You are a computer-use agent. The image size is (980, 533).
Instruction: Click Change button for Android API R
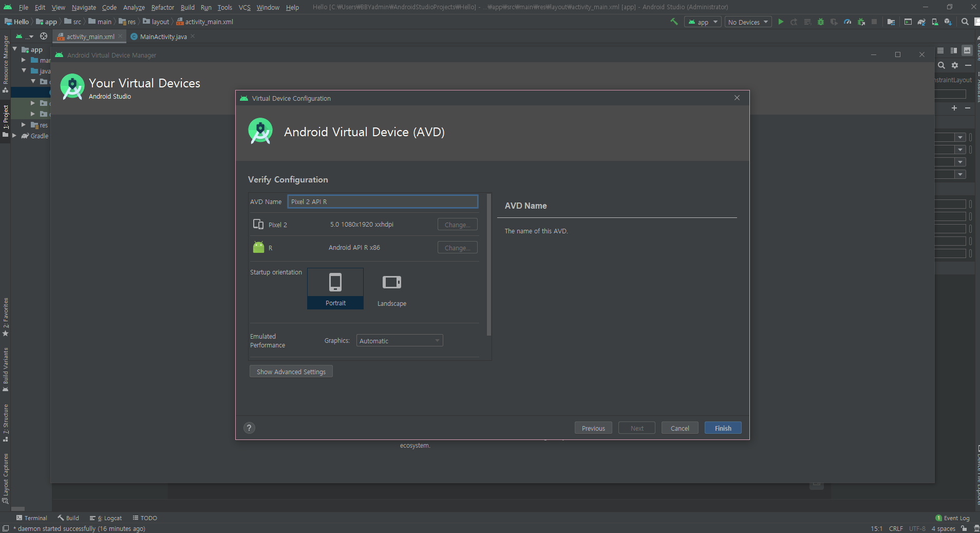pyautogui.click(x=457, y=248)
